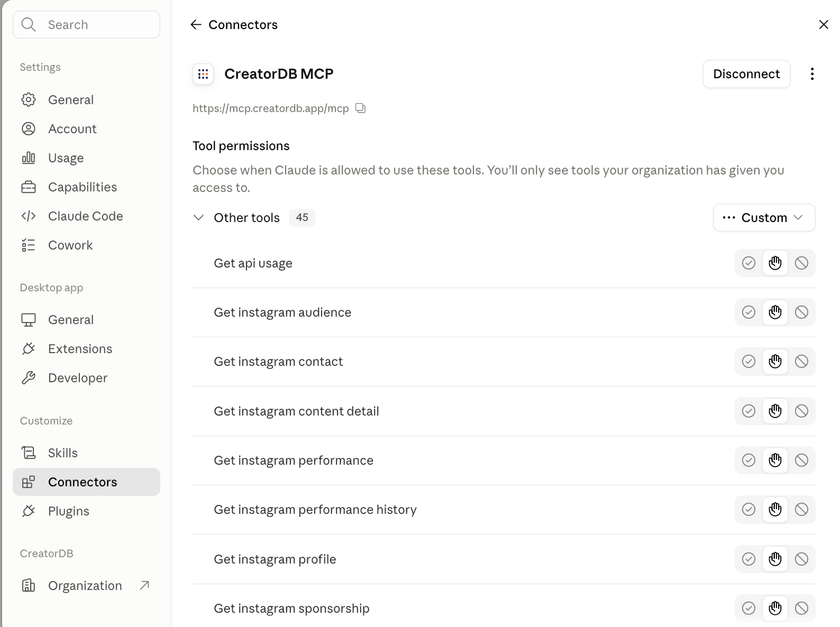Open Account settings

click(86, 129)
